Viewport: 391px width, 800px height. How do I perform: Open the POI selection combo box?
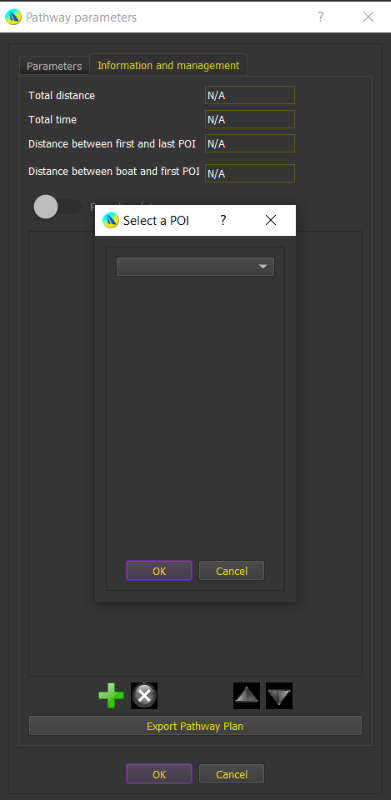tap(196, 267)
